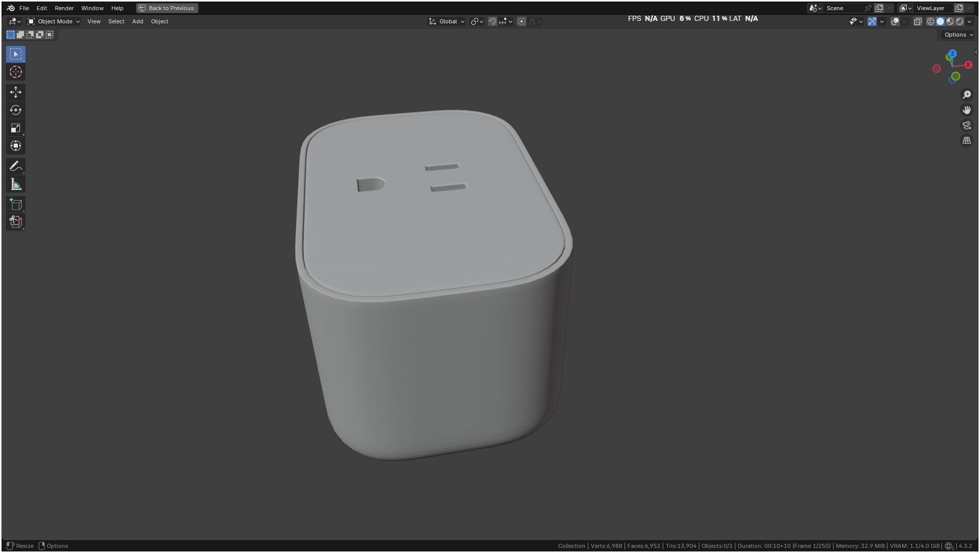Click the Blender logo icon
The image size is (980, 553).
tap(11, 8)
